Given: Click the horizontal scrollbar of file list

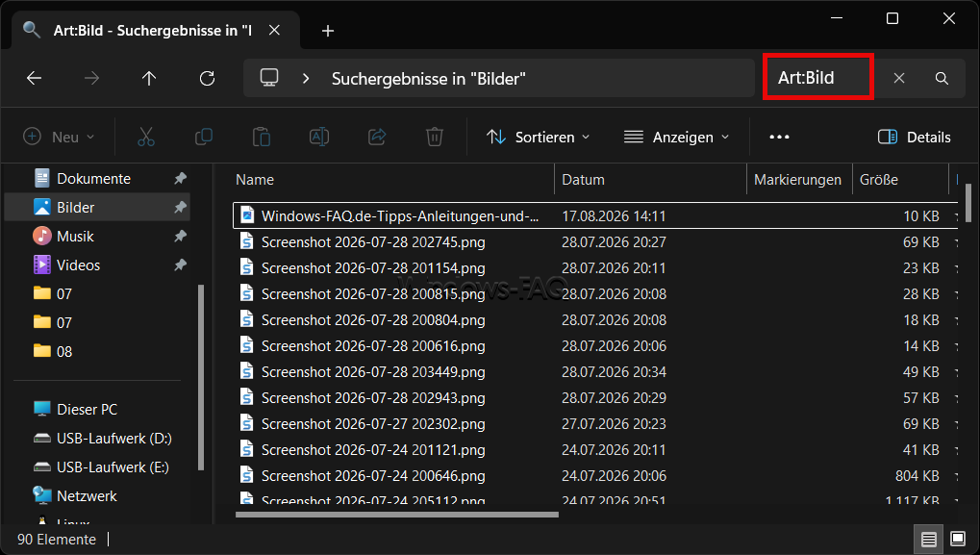Looking at the screenshot, I should [397, 515].
